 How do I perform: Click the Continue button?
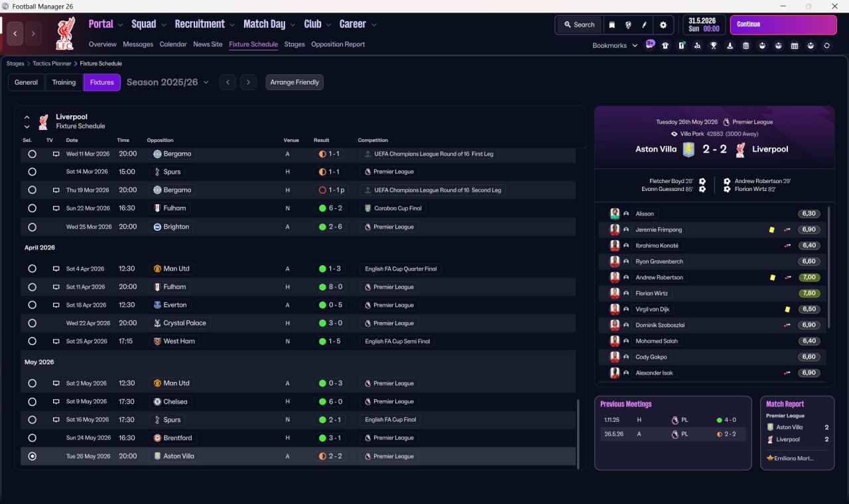(x=783, y=25)
